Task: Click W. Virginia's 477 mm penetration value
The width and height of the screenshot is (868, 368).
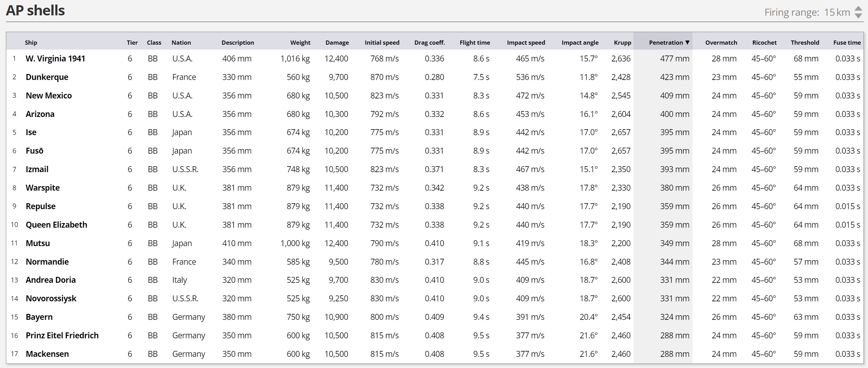Action: [675, 59]
